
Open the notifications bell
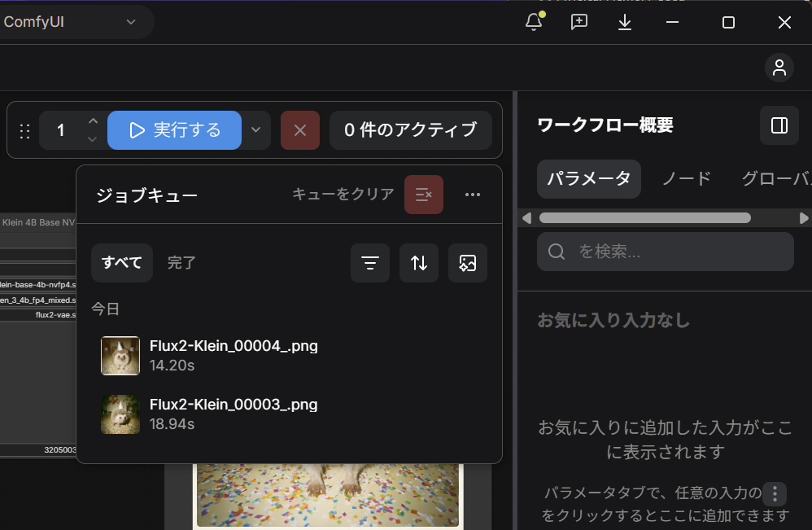(534, 22)
